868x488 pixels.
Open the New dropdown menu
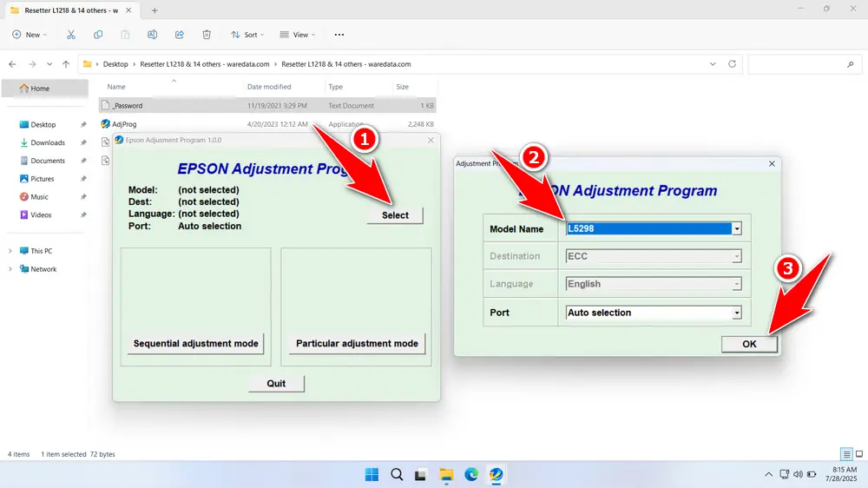tap(30, 35)
